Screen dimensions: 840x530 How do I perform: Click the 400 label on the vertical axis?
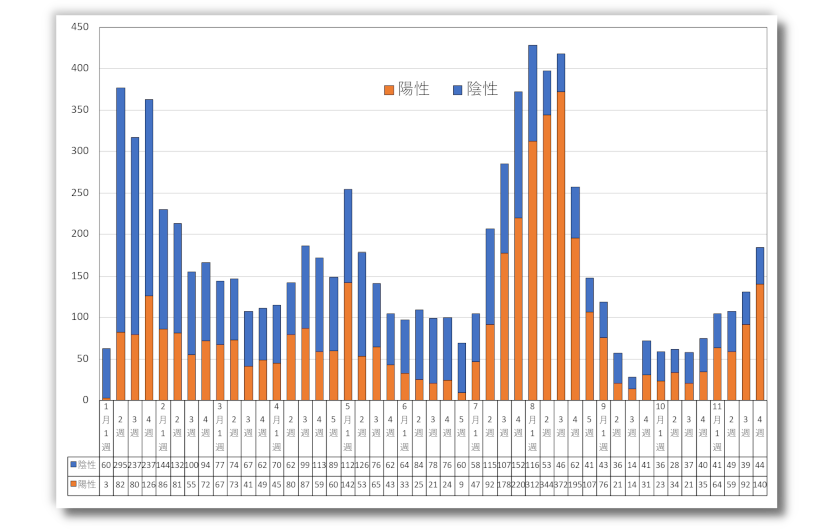coord(80,68)
